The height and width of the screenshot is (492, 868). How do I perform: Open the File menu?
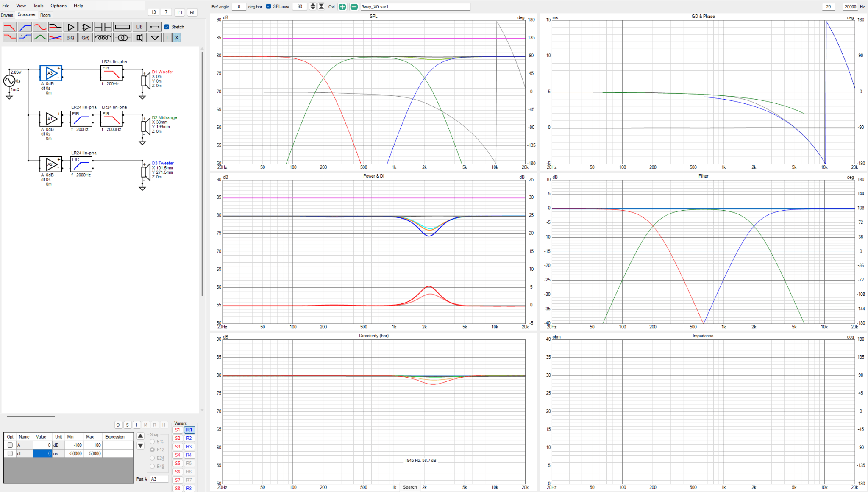pos(6,6)
